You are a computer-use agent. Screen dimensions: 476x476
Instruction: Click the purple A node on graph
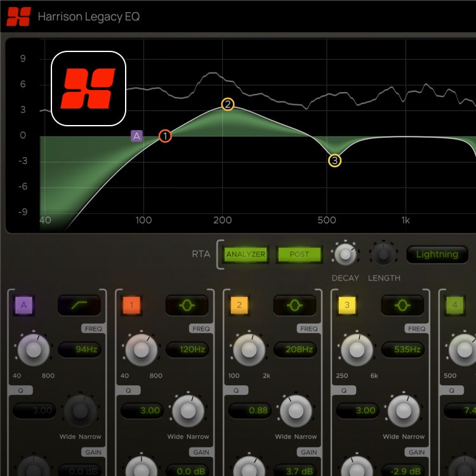pyautogui.click(x=137, y=136)
